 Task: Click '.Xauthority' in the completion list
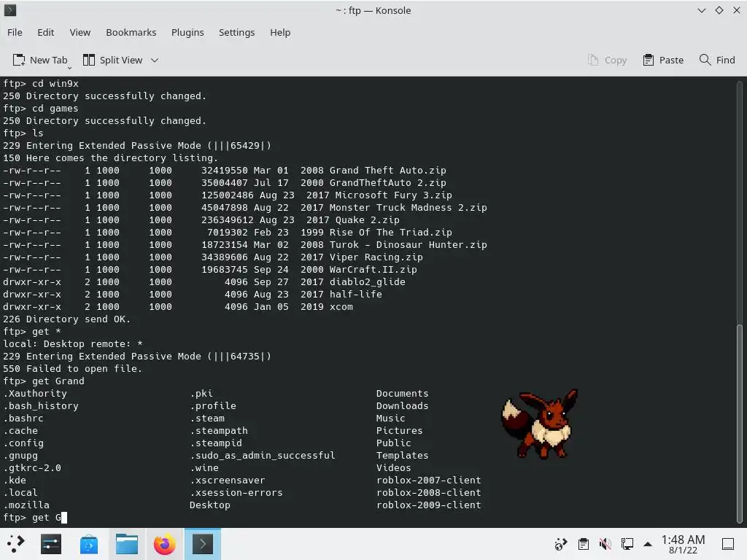[x=35, y=393]
